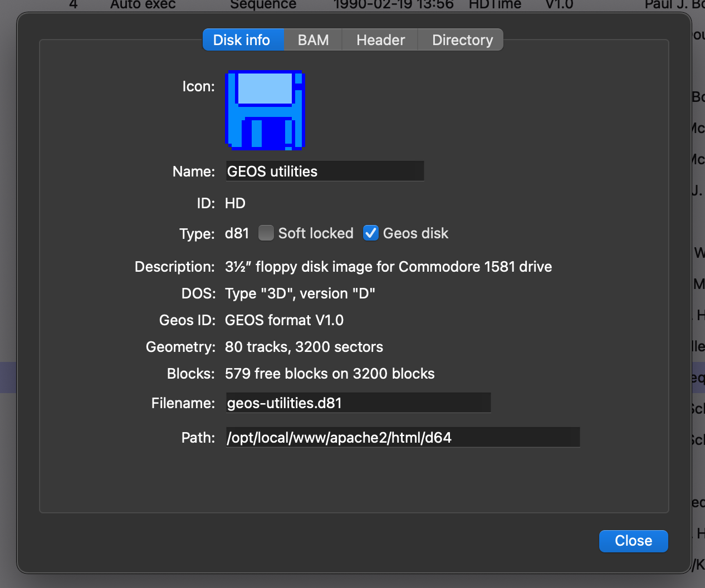This screenshot has height=588, width=705.
Task: Click 'Auto exec' in the background list
Action: 143,4
